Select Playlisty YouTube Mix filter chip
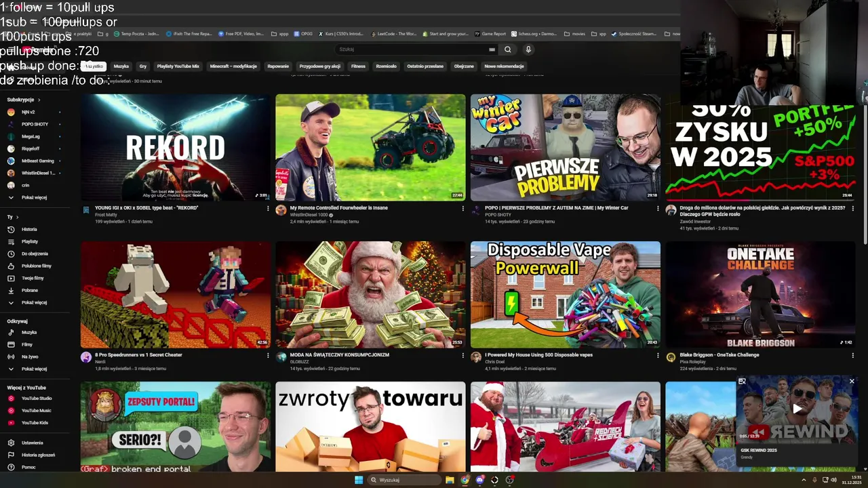The width and height of the screenshot is (868, 488). click(178, 66)
